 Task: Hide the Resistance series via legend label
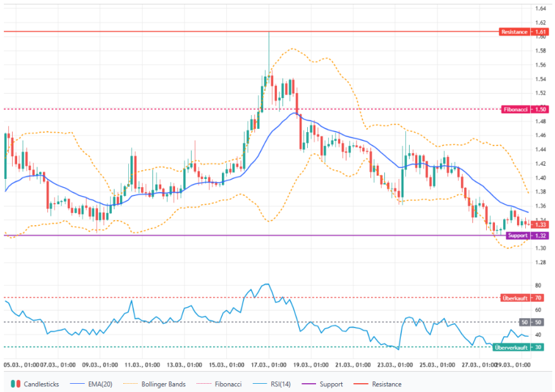pos(386,384)
